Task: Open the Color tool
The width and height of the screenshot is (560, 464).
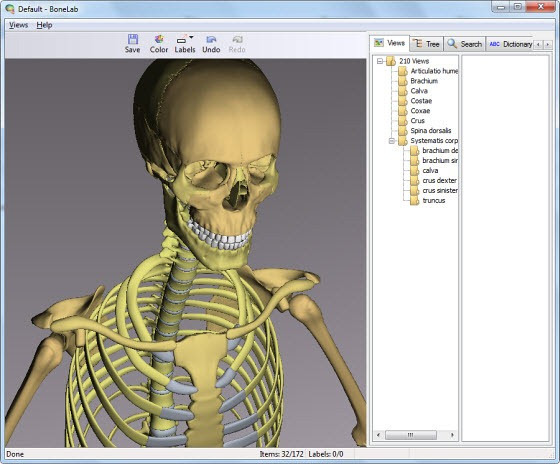Action: pyautogui.click(x=159, y=44)
